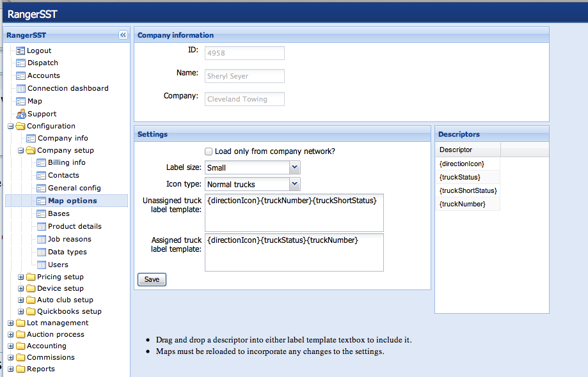Click the Save button
Viewport: 588px width, 377px height.
(x=152, y=279)
